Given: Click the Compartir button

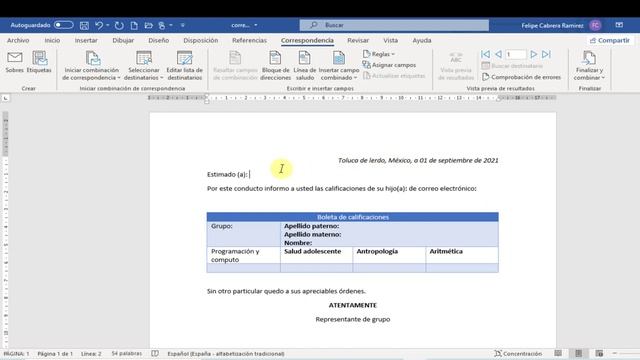Looking at the screenshot, I should 609,40.
